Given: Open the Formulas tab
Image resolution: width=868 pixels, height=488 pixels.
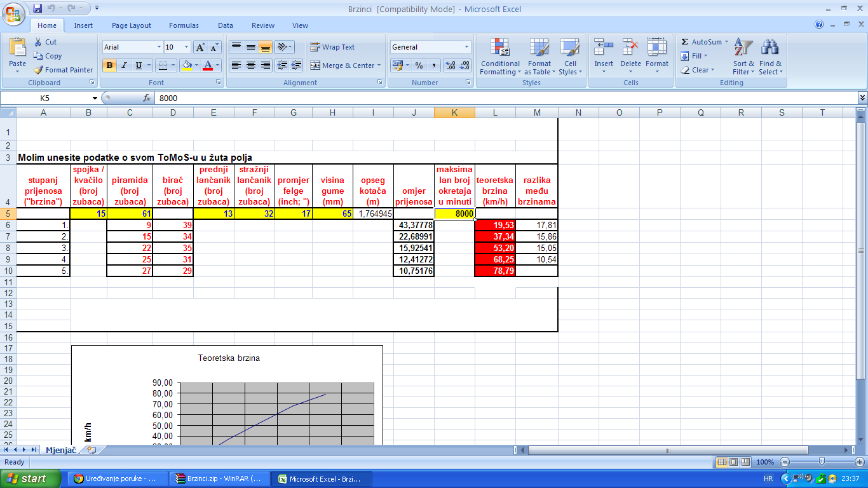Looking at the screenshot, I should tap(184, 25).
